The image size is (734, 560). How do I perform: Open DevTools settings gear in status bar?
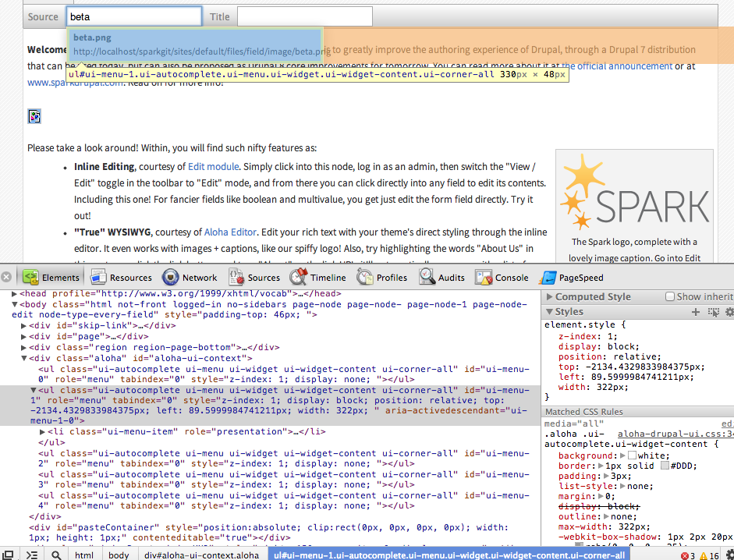pos(729,555)
